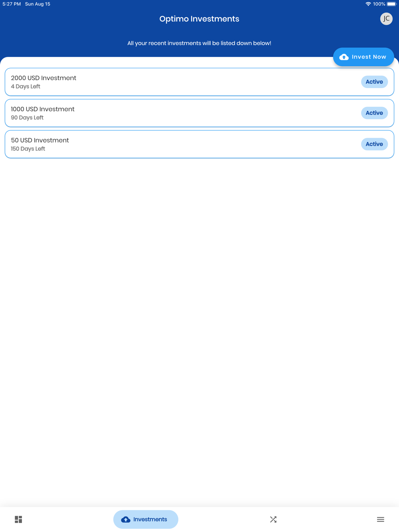Screen dimensions: 399x532
Task: Tap the Optimo Investments title
Action: [x=199, y=19]
